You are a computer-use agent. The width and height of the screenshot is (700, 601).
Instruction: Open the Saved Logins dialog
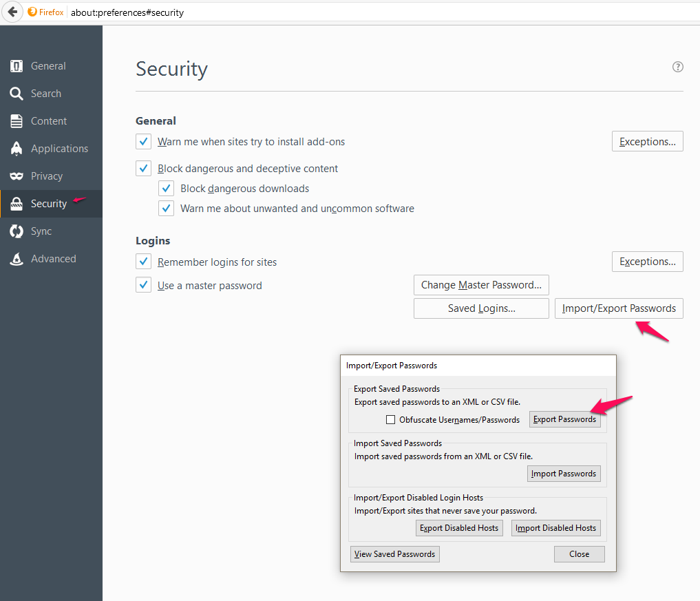(x=481, y=308)
